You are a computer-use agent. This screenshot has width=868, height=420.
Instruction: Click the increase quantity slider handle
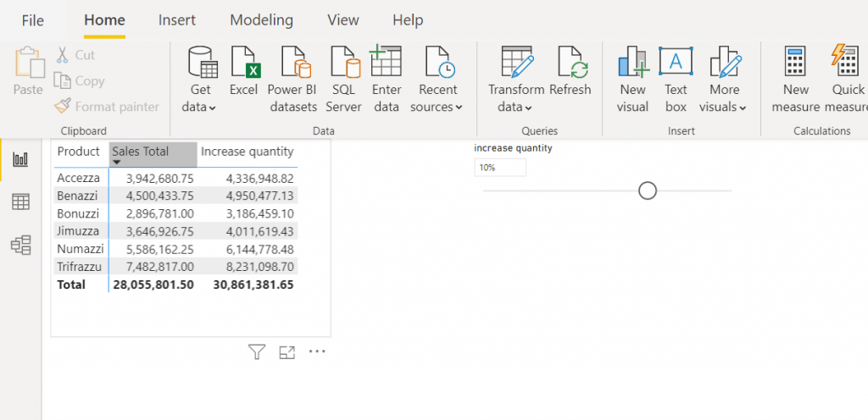point(648,191)
